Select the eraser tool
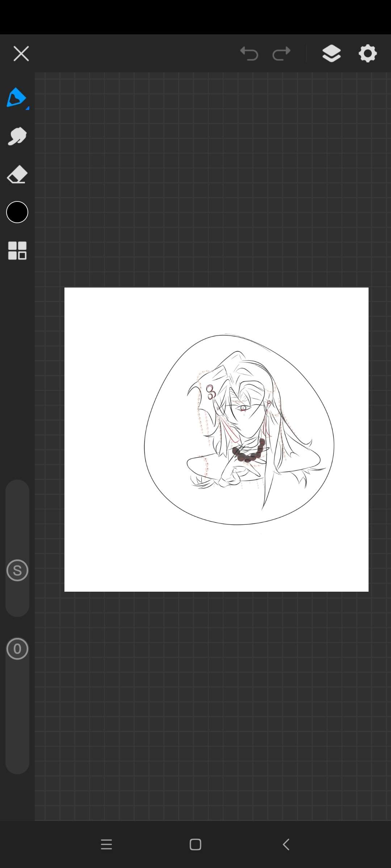 pyautogui.click(x=17, y=175)
